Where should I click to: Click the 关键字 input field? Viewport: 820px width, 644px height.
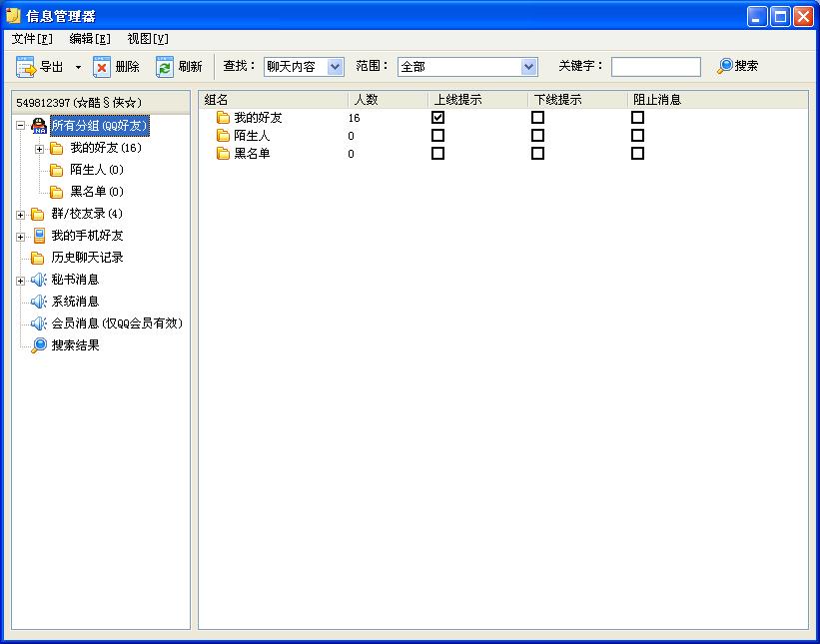656,67
